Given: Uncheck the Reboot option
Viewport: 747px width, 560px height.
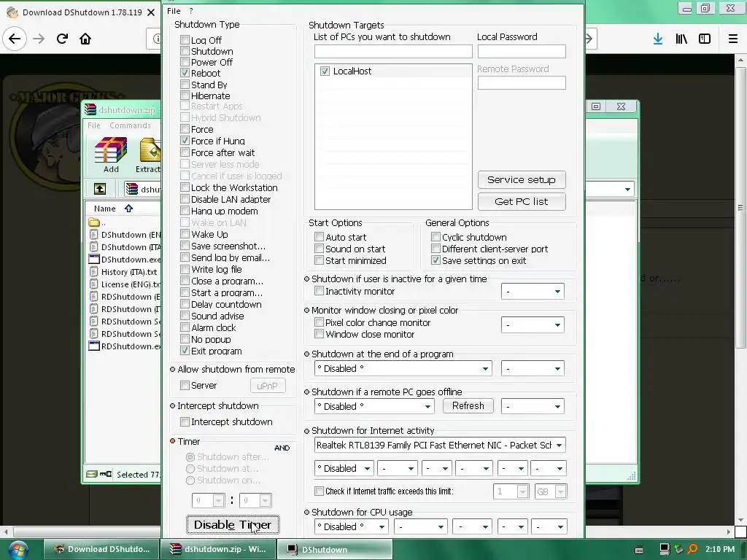Looking at the screenshot, I should click(185, 73).
